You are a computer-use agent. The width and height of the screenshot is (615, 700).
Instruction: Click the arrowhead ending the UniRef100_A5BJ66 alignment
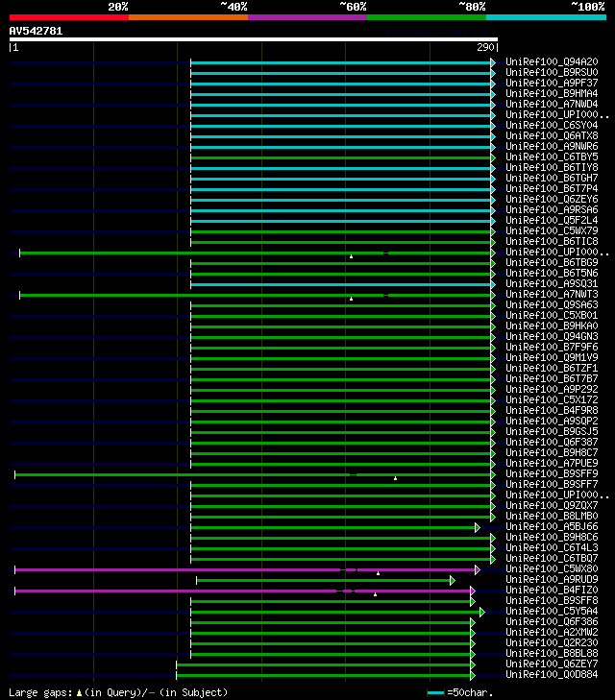coord(478,528)
